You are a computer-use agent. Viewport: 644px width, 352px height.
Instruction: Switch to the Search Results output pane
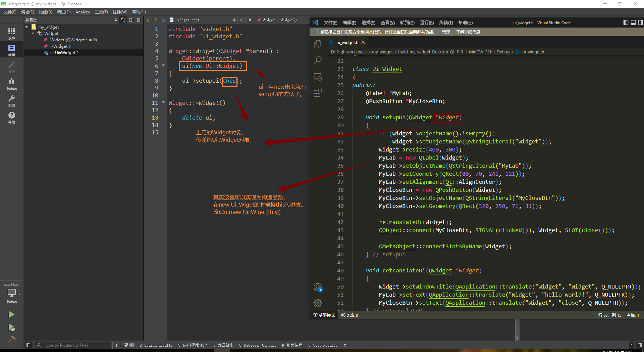click(156, 345)
